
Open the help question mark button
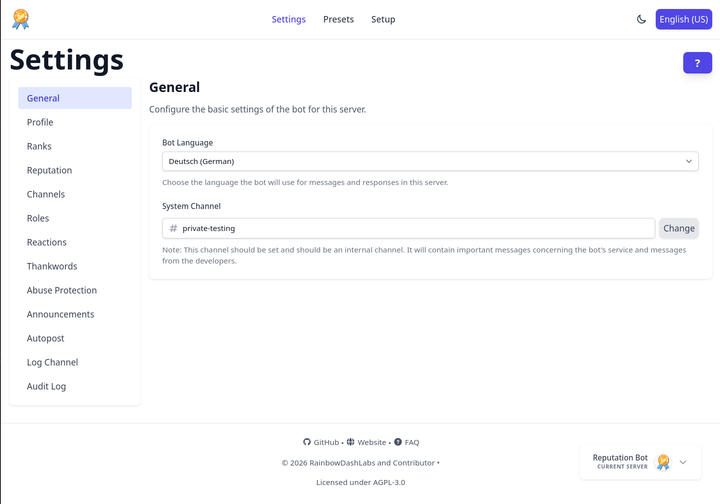point(697,63)
